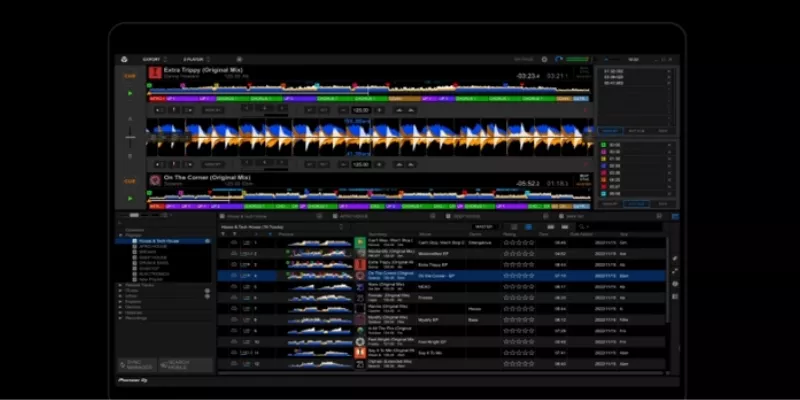
Task: Set star rating for first track row
Action: 518,243
